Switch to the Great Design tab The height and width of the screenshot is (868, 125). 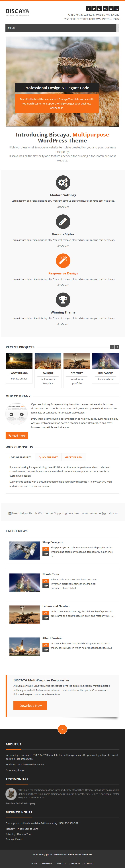[x=74, y=457]
